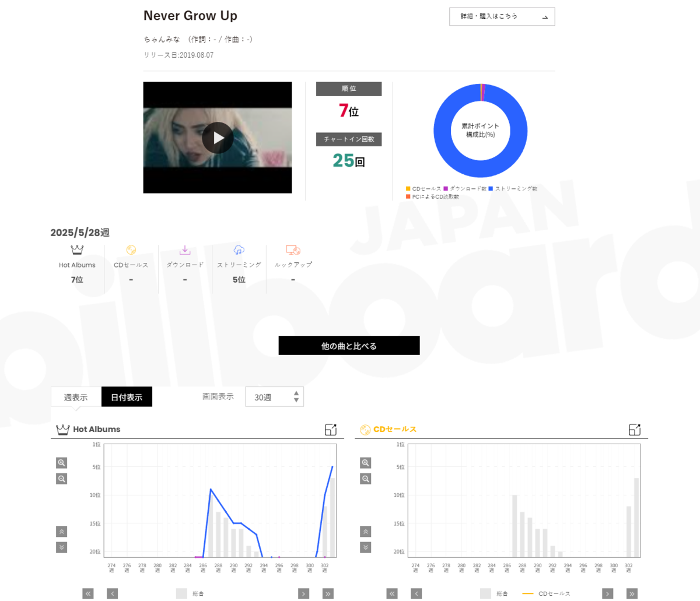Switch to 日付表示 tab
The image size is (700, 601).
(x=127, y=397)
